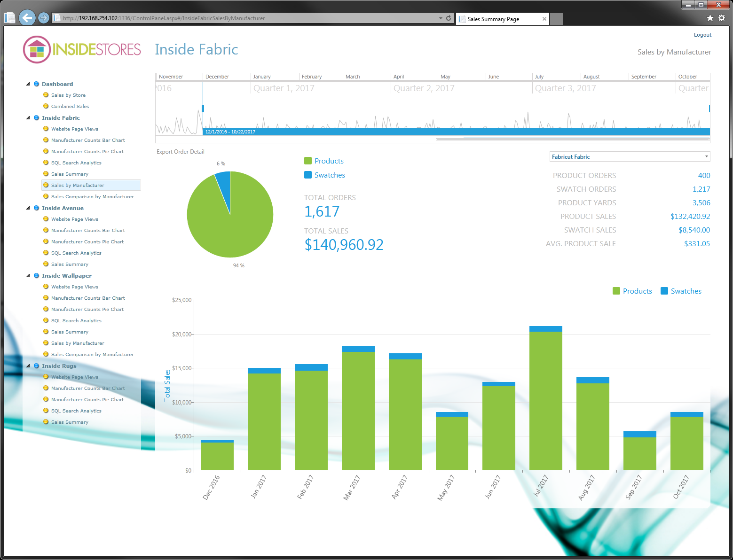Close the Sales Summary Page tab
The image size is (733, 560).
point(544,19)
